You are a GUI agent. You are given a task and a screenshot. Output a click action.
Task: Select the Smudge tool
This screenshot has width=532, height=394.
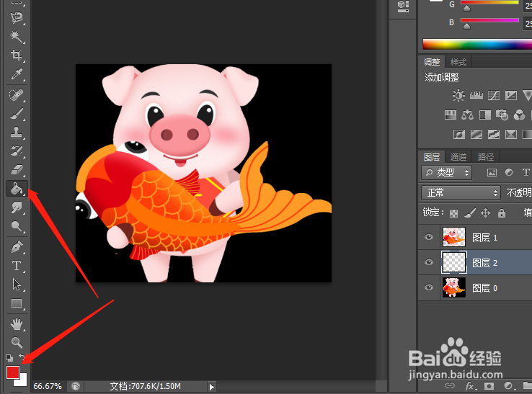click(17, 207)
